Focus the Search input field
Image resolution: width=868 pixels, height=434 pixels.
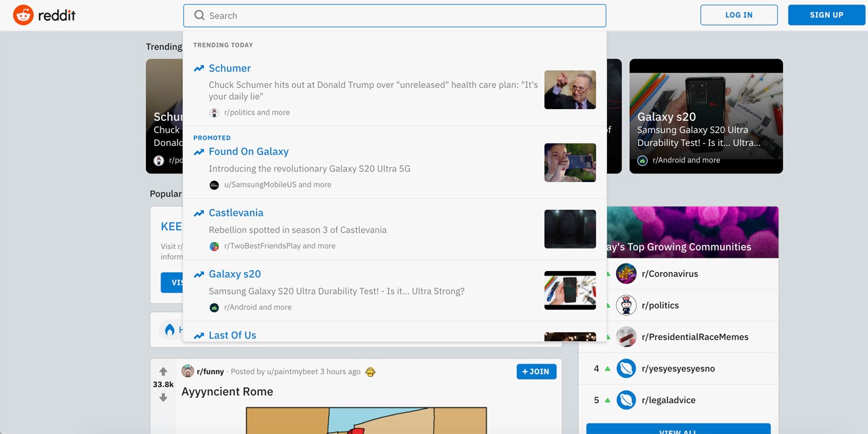point(395,16)
